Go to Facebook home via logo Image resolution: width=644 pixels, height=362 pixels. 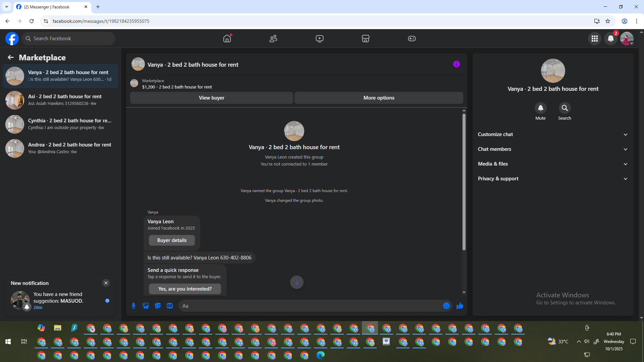[x=12, y=39]
